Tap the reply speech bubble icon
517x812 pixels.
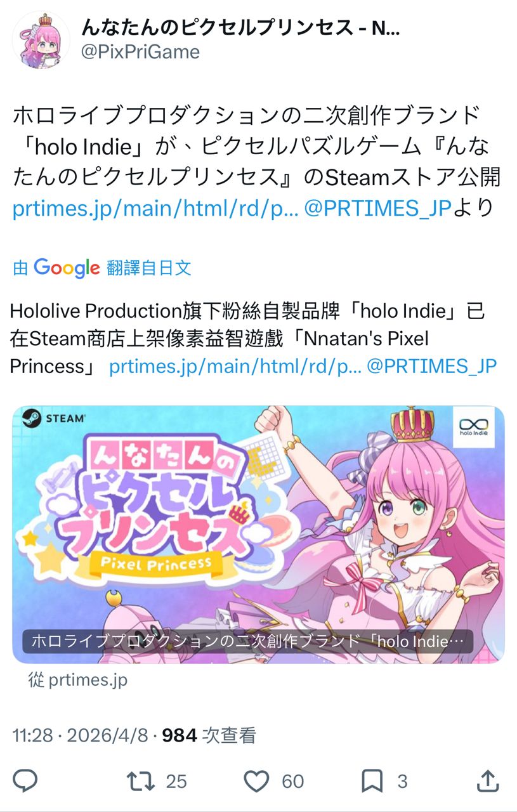pyautogui.click(x=25, y=781)
